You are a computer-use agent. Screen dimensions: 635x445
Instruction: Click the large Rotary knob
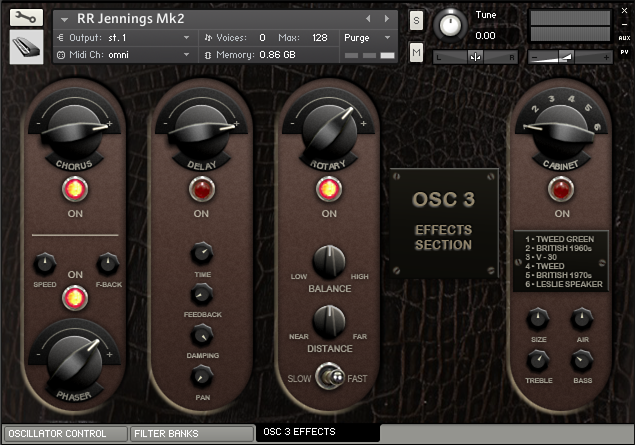pyautogui.click(x=329, y=130)
